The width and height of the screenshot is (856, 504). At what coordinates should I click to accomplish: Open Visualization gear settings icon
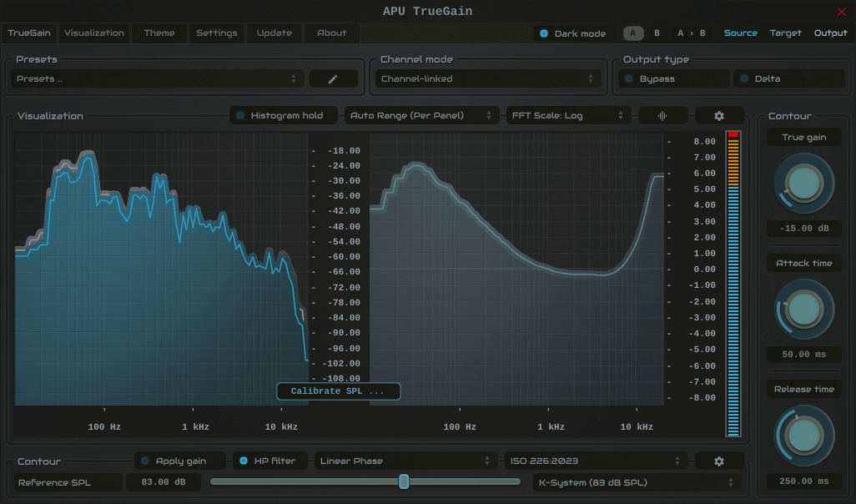tap(719, 116)
